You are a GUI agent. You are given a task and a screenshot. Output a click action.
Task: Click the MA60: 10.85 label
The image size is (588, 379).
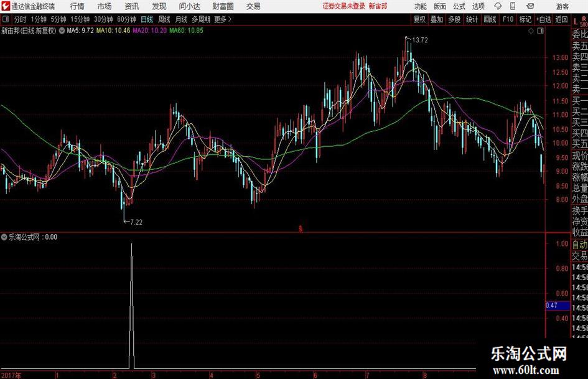[186, 30]
